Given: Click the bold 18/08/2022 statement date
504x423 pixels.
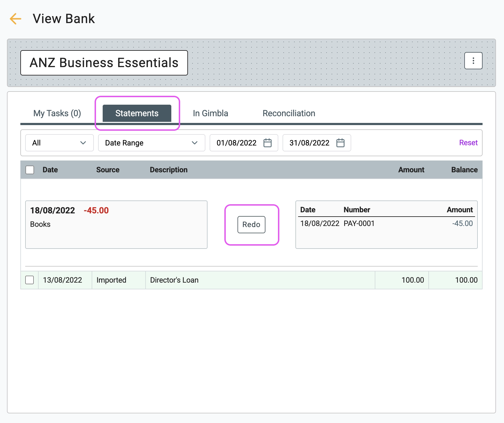Looking at the screenshot, I should [53, 210].
